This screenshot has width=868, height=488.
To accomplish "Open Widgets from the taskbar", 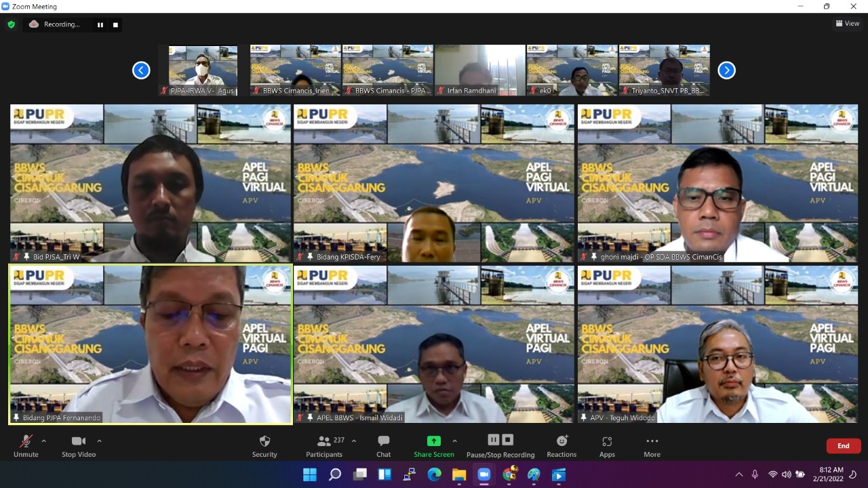I will pyautogui.click(x=384, y=474).
